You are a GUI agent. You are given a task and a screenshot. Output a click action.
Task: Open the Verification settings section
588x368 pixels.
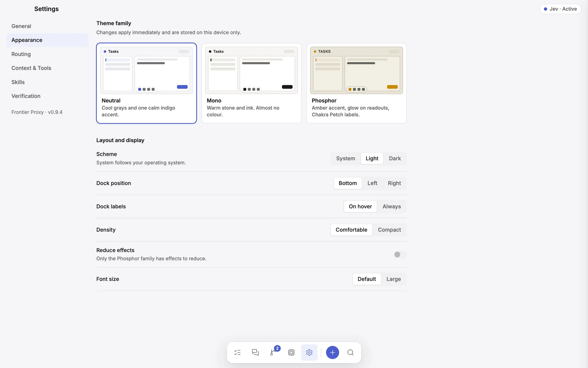tap(47, 96)
